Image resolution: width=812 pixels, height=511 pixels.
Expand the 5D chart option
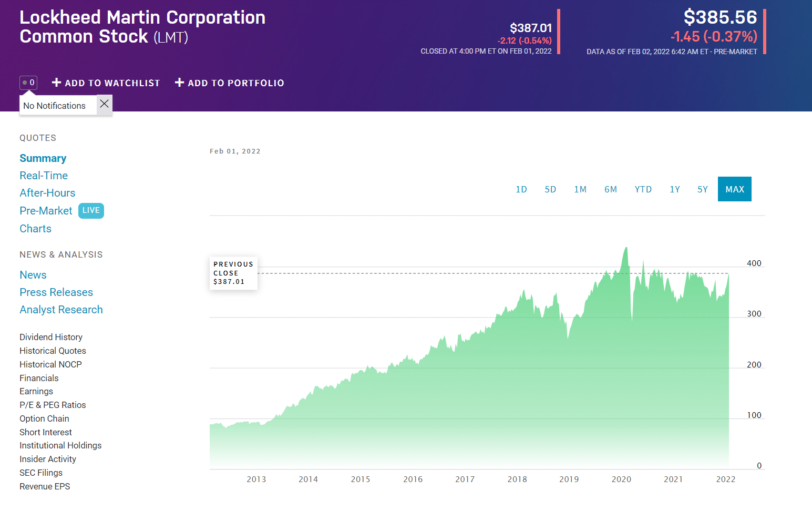pyautogui.click(x=550, y=189)
